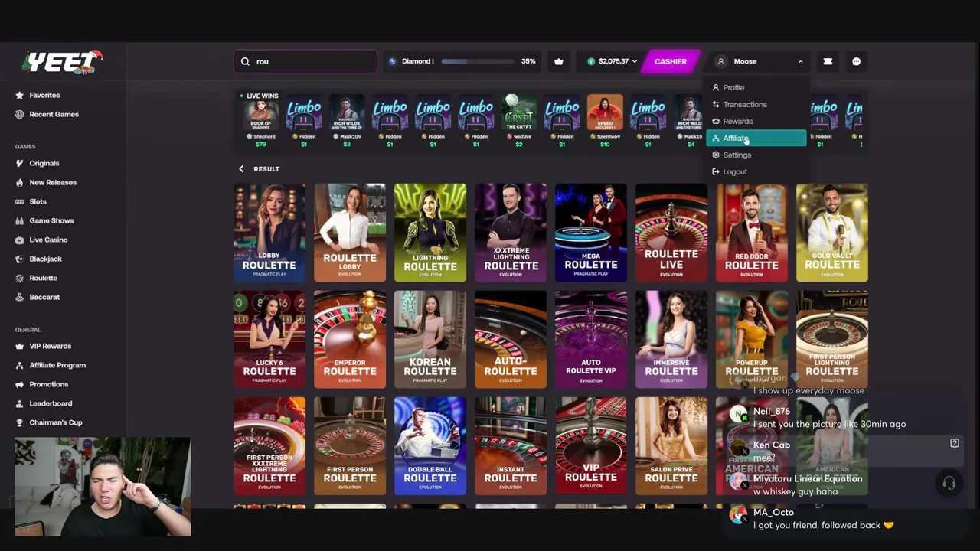Viewport: 980px width, 551px height.
Task: Open Red Door Roulette tile
Action: pyautogui.click(x=752, y=233)
